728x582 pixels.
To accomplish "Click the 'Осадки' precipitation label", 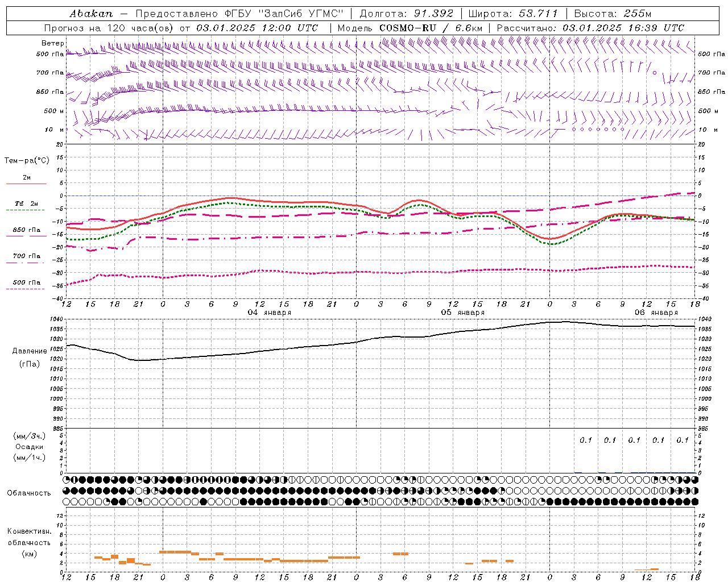I will click(x=30, y=447).
